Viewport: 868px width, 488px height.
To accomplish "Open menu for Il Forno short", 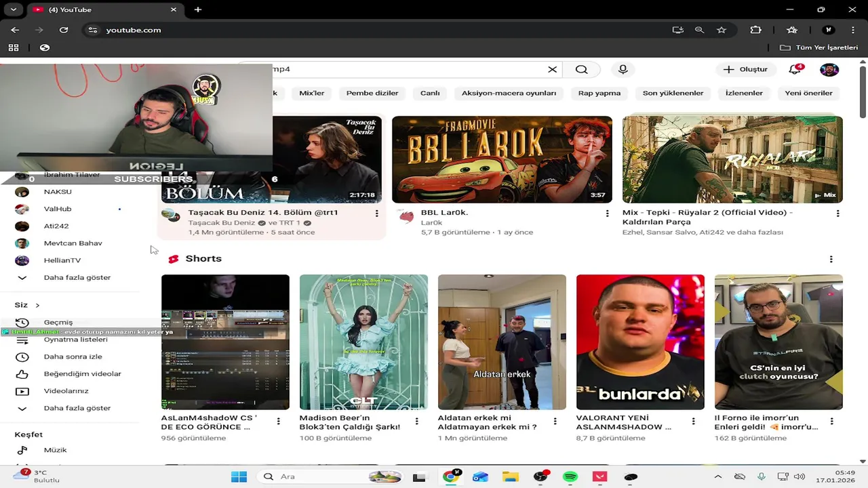I will tap(831, 422).
